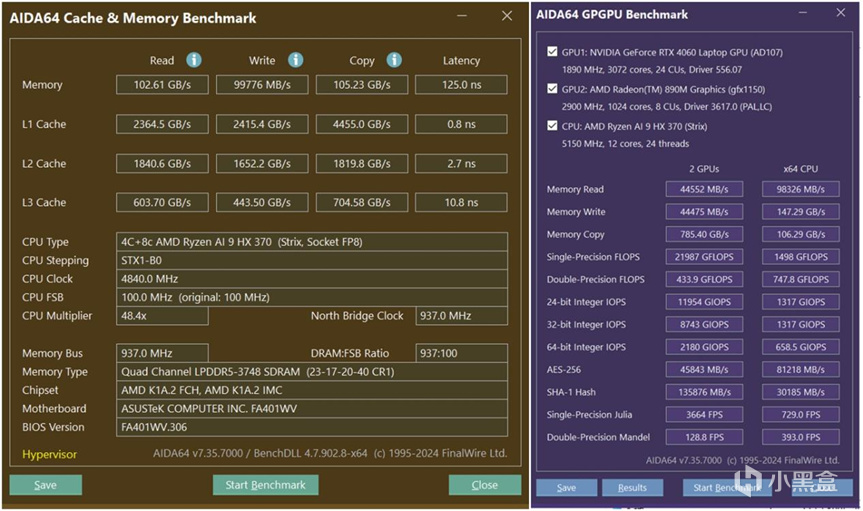Click CPU Stepping field STX1-B0

coord(312,260)
